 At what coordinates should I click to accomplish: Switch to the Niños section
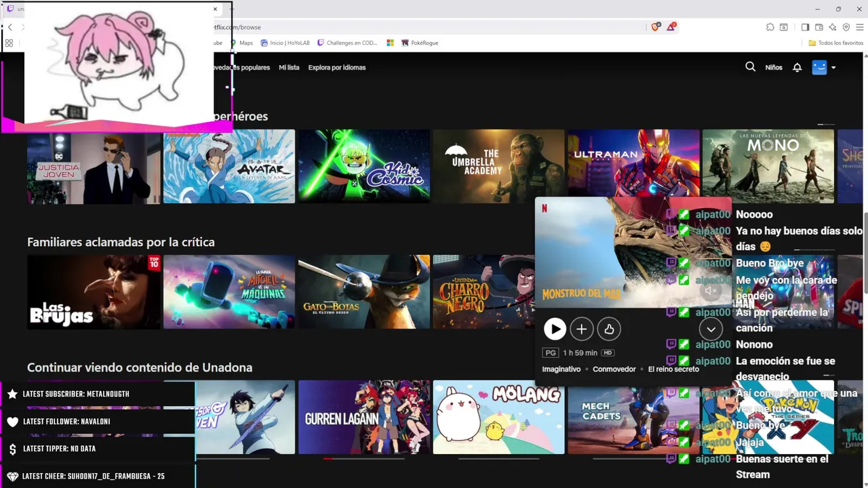[x=774, y=67]
